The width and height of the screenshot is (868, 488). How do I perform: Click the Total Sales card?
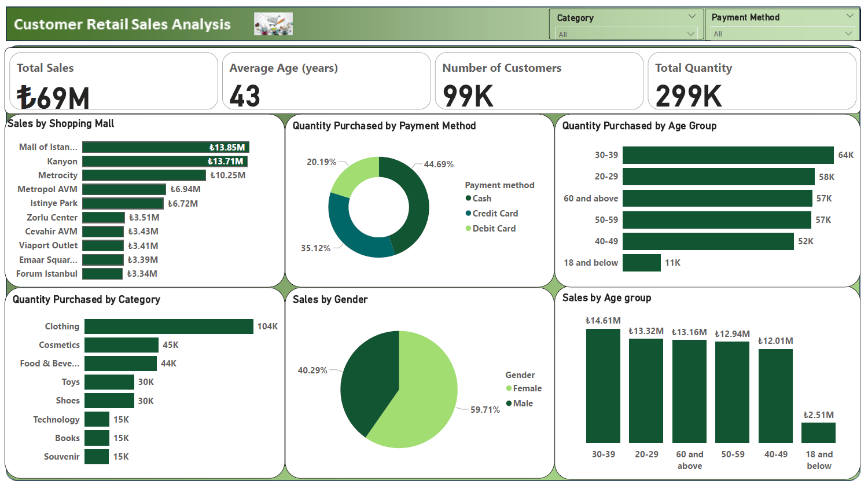click(113, 81)
